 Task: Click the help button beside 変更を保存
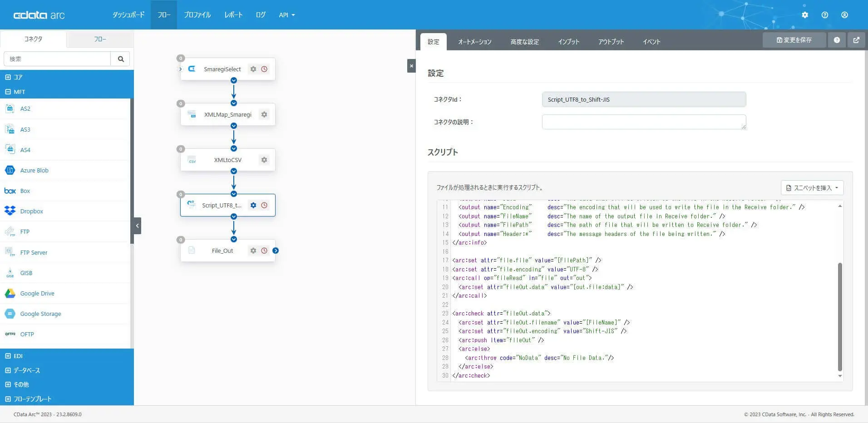[837, 39]
